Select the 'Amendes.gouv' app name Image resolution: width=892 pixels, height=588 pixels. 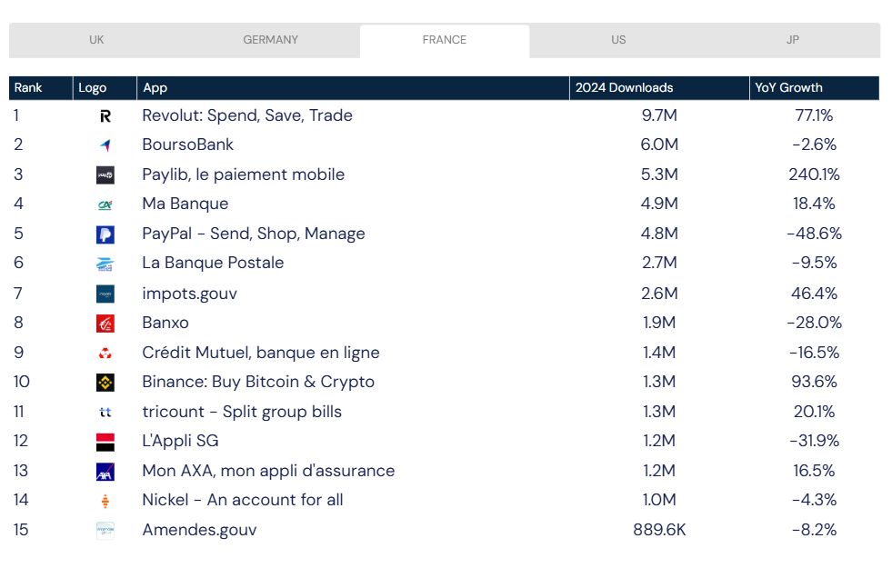tap(199, 530)
